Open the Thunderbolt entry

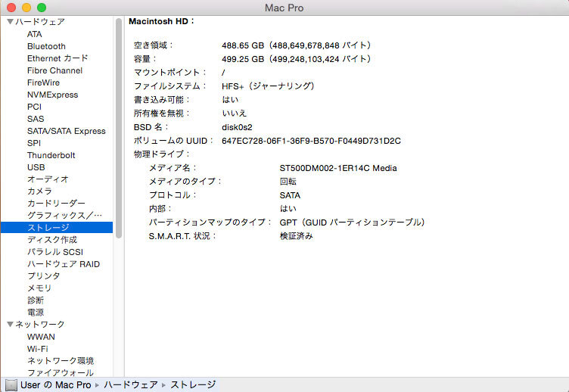(51, 155)
